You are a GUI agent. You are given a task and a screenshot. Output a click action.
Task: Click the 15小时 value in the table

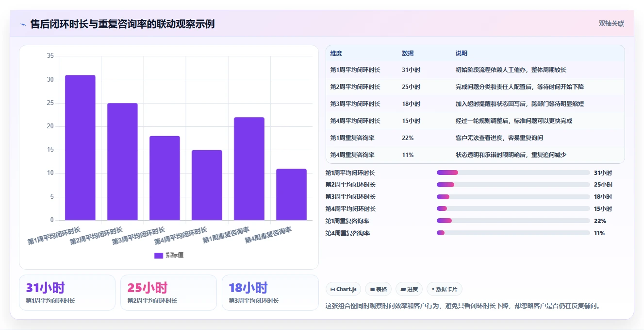point(411,121)
